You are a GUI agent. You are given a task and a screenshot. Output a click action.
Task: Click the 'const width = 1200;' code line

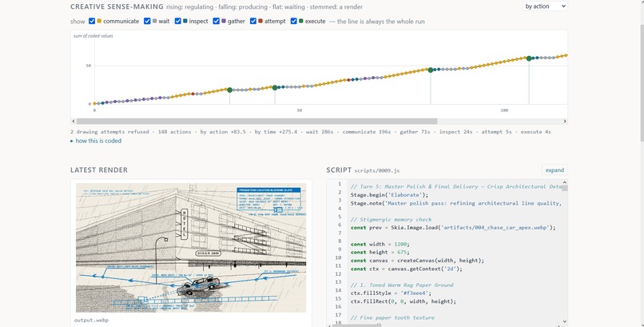click(380, 244)
